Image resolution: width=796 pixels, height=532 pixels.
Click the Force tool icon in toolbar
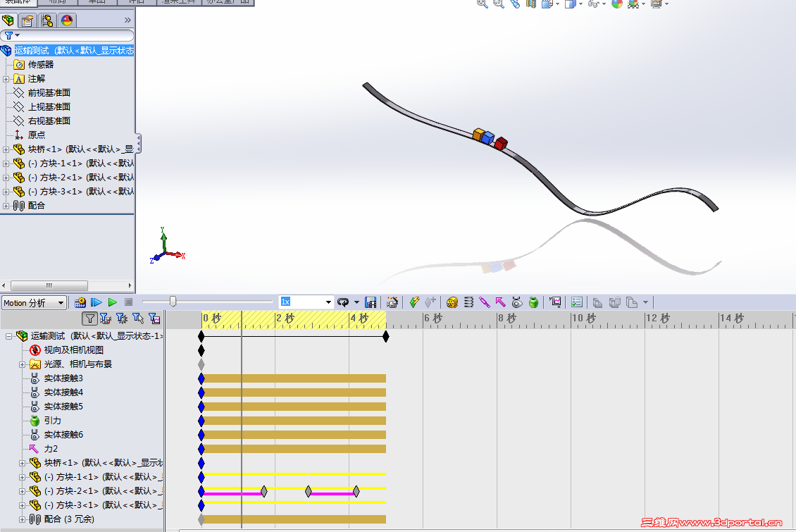(501, 302)
